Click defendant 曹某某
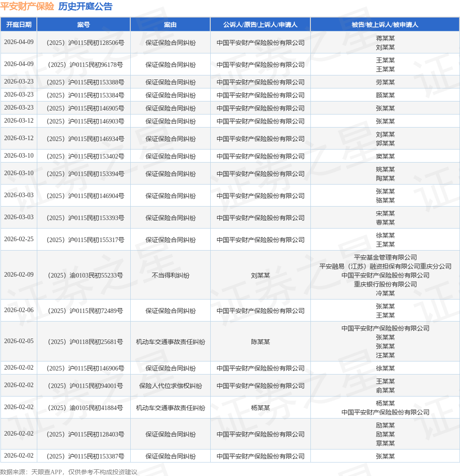 (x=385, y=222)
